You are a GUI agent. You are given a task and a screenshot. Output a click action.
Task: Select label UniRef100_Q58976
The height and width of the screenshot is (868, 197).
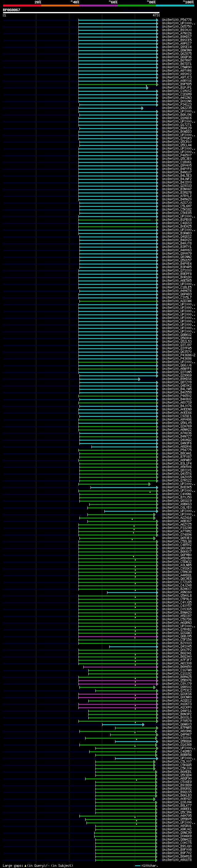point(177,680)
